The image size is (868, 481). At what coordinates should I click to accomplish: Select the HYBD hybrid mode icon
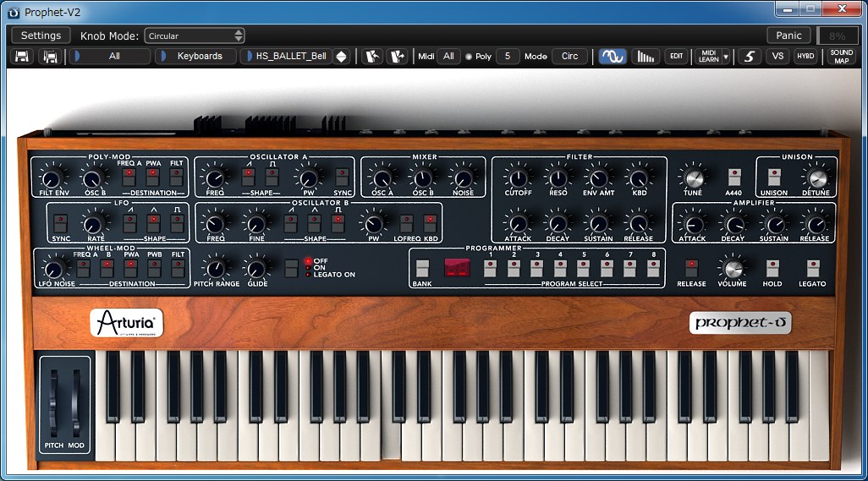pos(805,57)
